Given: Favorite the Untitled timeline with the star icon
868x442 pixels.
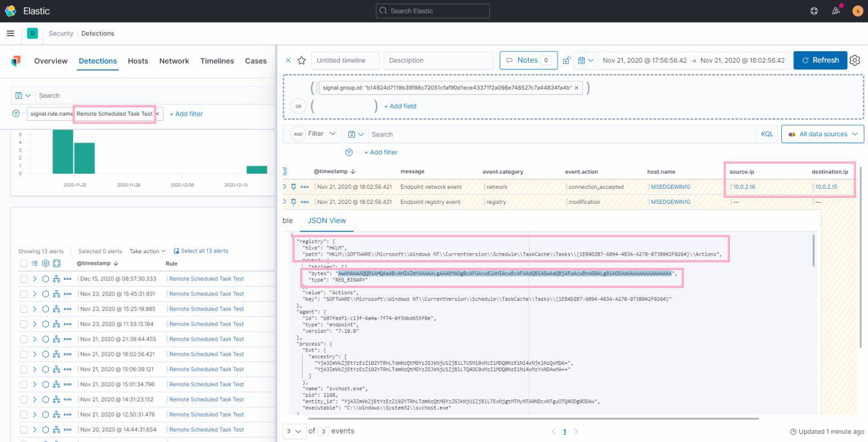Looking at the screenshot, I should point(301,60).
